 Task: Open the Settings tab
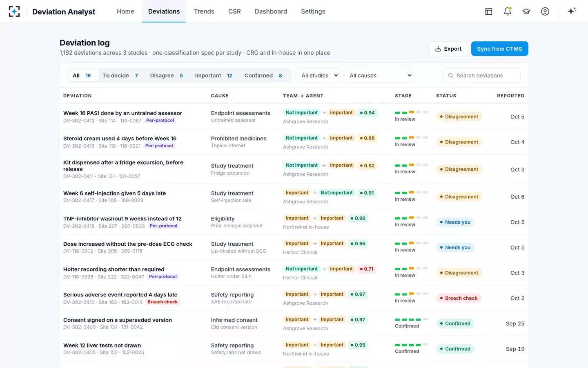313,11
